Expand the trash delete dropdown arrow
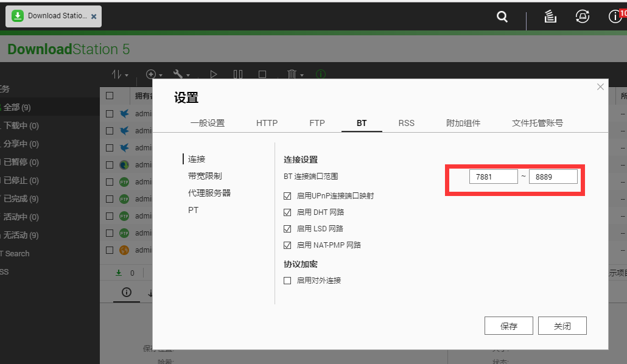627x364 pixels. pos(302,75)
